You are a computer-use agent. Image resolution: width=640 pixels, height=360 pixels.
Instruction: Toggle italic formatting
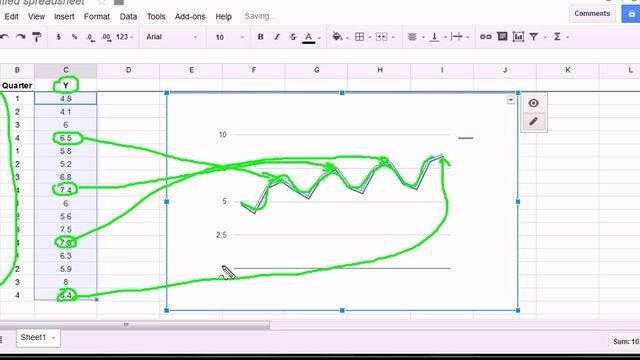pos(277,37)
